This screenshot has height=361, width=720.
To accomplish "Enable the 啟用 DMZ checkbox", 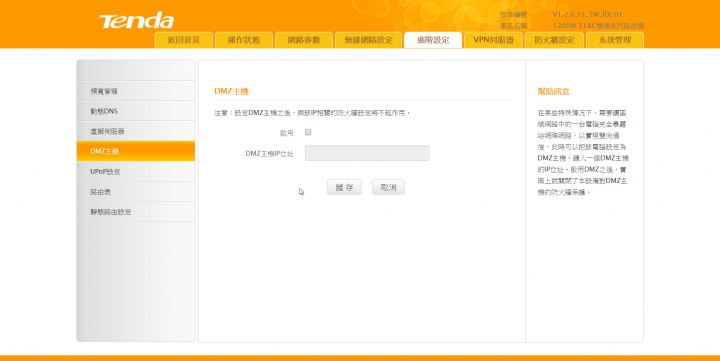I will (308, 132).
